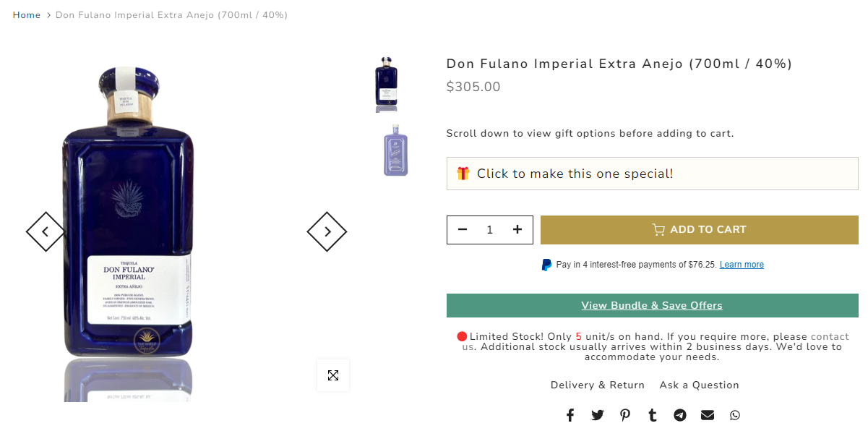Image resolution: width=868 pixels, height=431 pixels.
Task: Open Delivery & Return info
Action: [x=598, y=385]
